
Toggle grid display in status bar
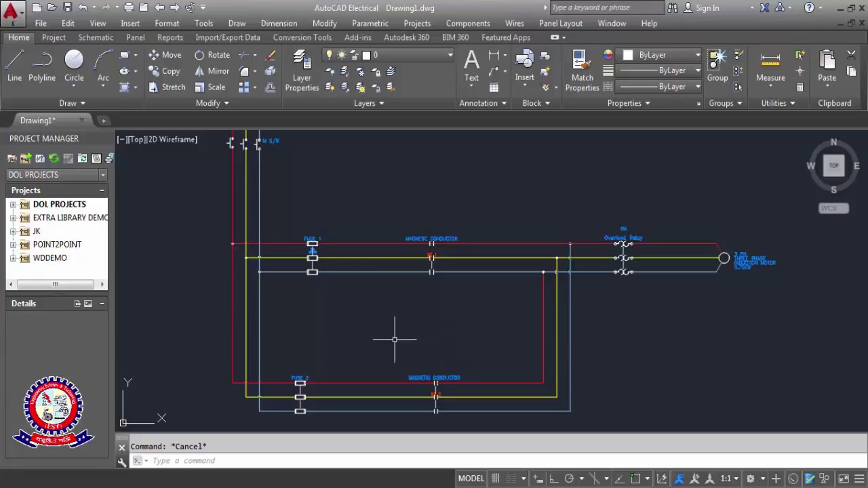pyautogui.click(x=496, y=479)
